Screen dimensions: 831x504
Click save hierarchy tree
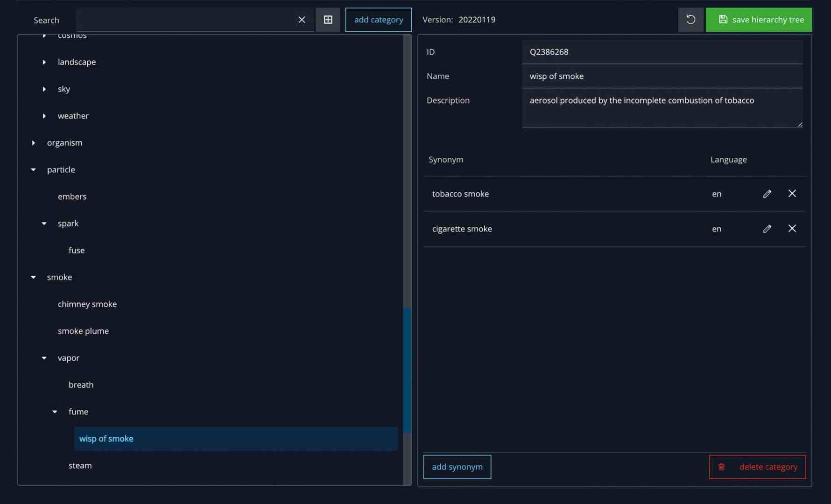click(759, 20)
